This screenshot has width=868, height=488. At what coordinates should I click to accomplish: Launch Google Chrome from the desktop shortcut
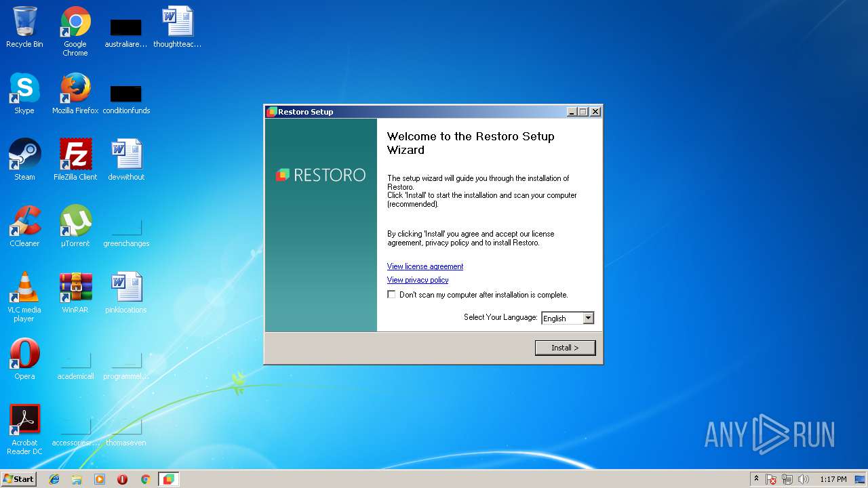75,31
